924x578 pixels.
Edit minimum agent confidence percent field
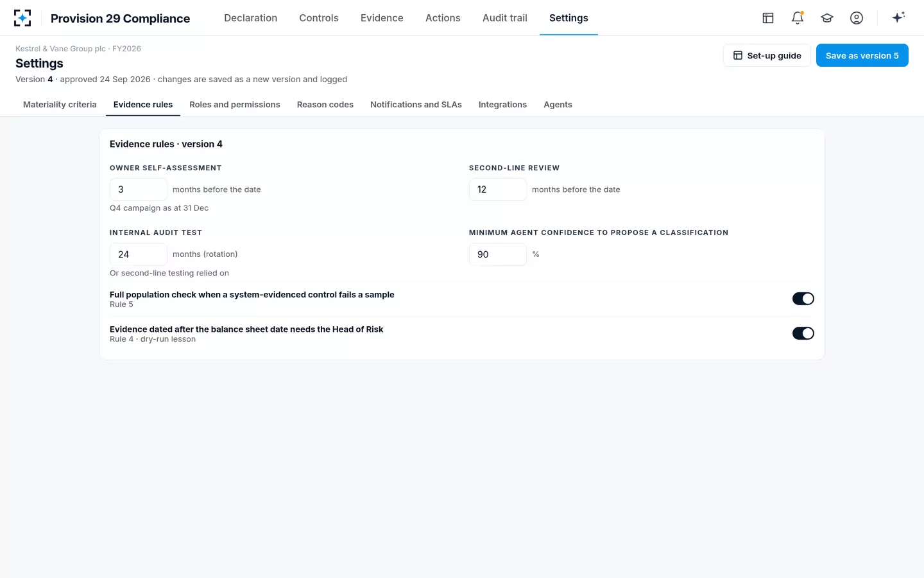[x=498, y=254]
